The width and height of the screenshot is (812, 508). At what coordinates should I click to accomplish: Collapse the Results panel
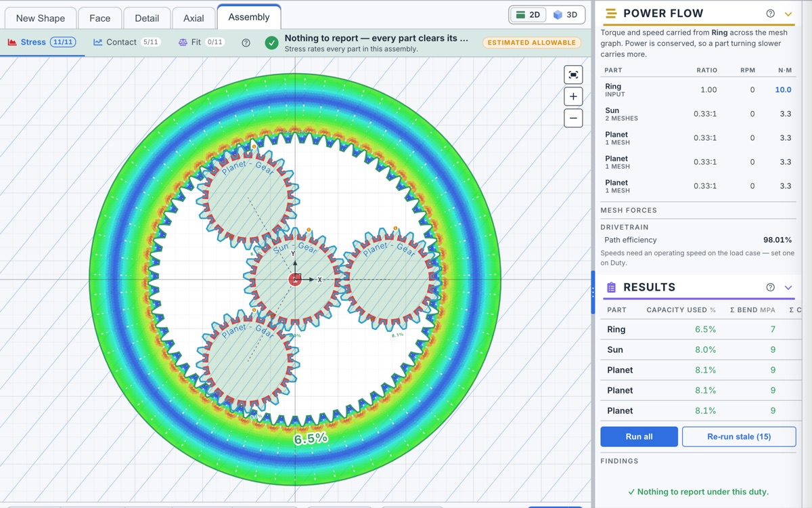788,287
